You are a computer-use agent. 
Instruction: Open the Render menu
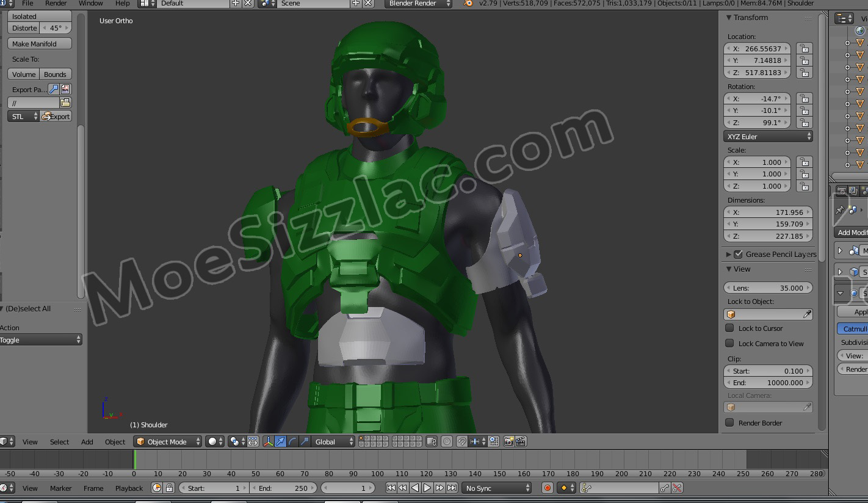[56, 3]
